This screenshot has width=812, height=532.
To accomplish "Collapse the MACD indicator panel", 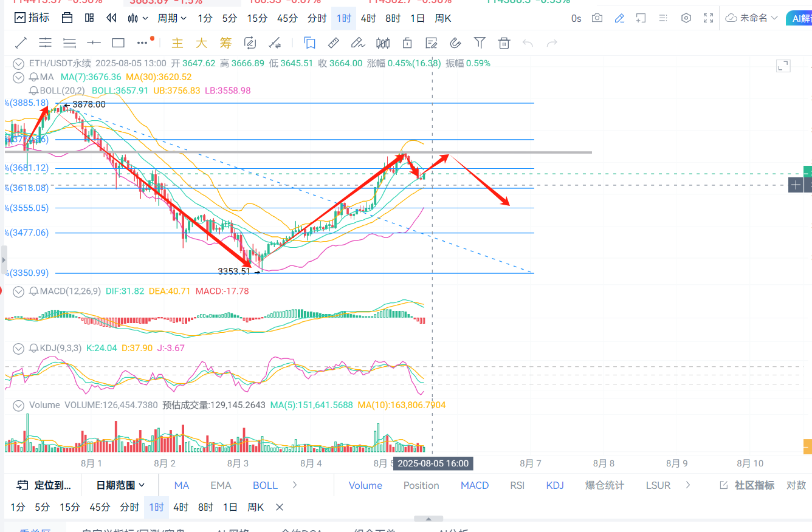I will 19,292.
